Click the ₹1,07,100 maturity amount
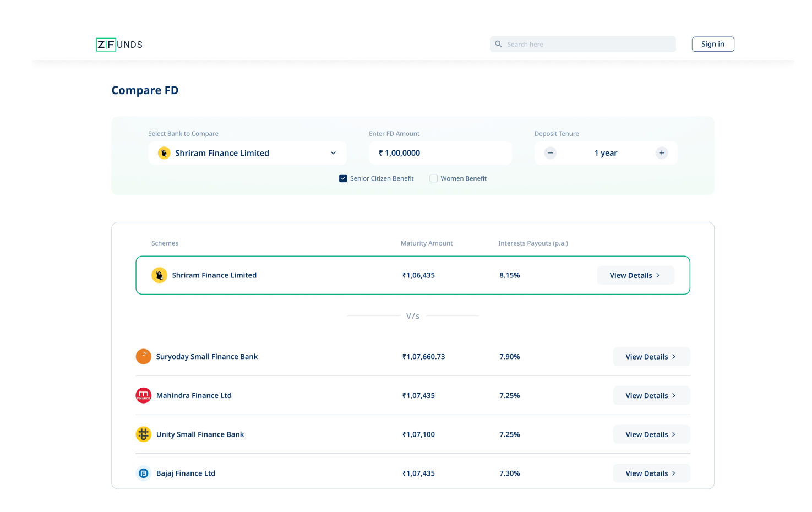This screenshot has height=512, width=812. tap(418, 434)
